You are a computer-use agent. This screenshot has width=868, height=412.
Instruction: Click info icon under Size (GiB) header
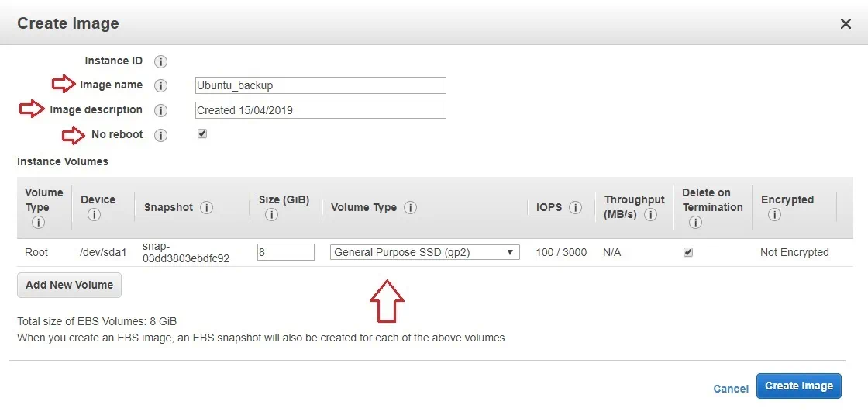(271, 215)
